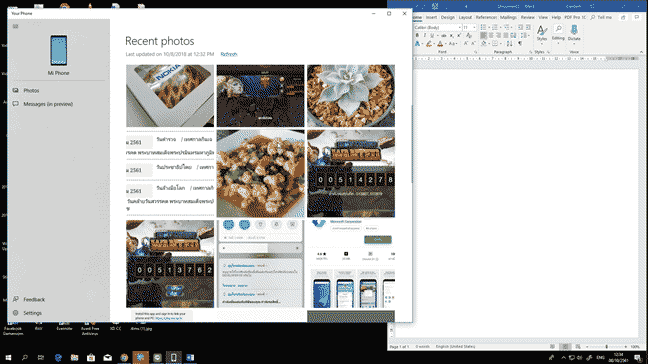This screenshot has width=648, height=364.
Task: Click the Shading icon in Word
Action: [x=484, y=43]
